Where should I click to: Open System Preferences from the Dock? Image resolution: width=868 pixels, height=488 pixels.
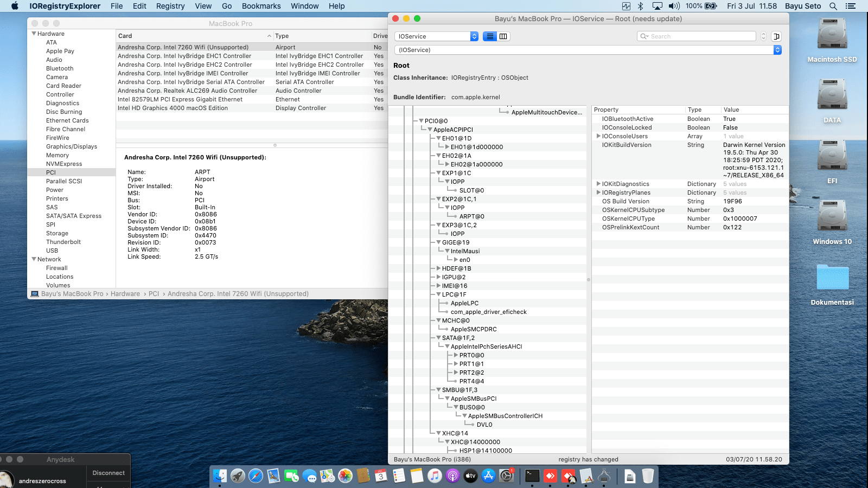click(506, 476)
